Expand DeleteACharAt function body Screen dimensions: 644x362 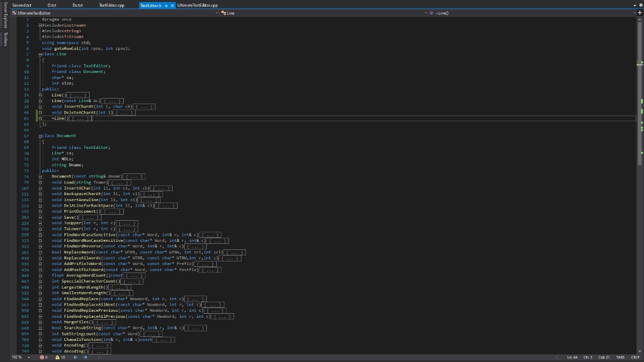[40, 113]
